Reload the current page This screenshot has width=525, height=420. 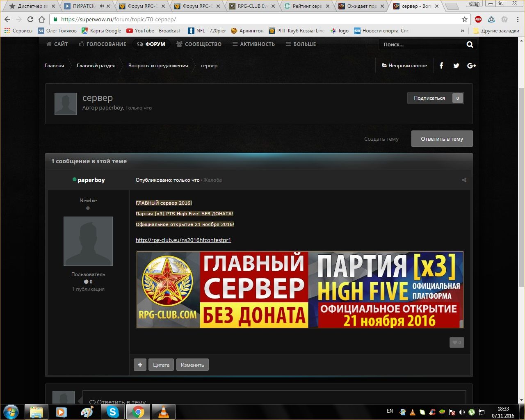(30, 19)
